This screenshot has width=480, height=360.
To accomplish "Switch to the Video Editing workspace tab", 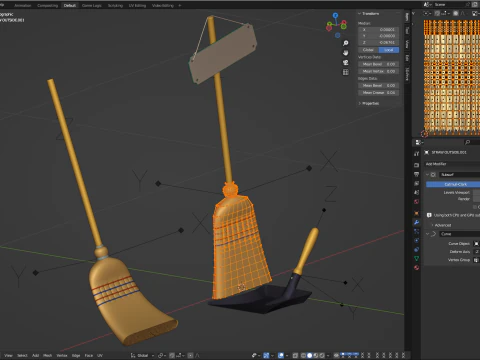I will 163,5.
